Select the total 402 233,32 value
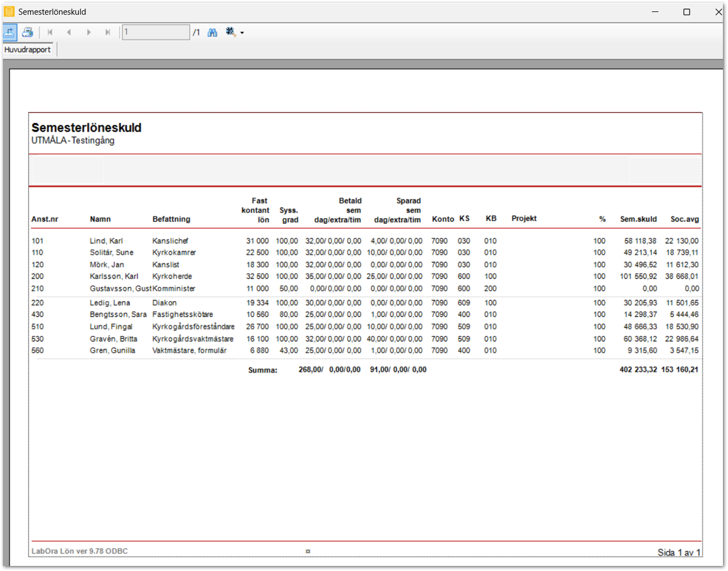This screenshot has width=728, height=571. click(638, 370)
